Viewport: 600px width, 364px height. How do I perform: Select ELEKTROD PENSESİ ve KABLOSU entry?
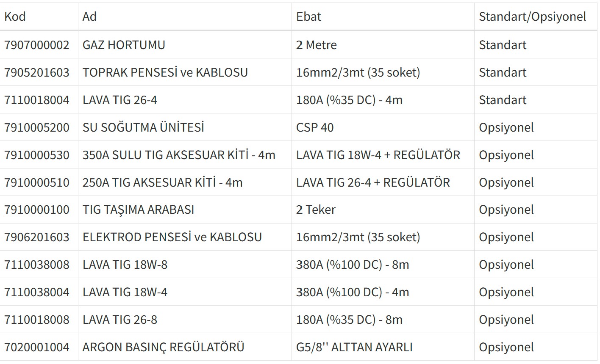172,237
